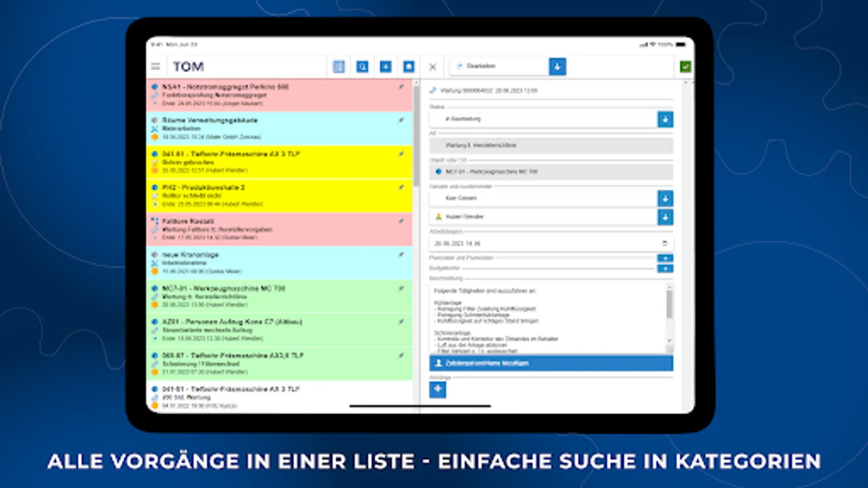
Task: Open the AZ01 Personen Aufzug Kone entry
Action: [279, 330]
